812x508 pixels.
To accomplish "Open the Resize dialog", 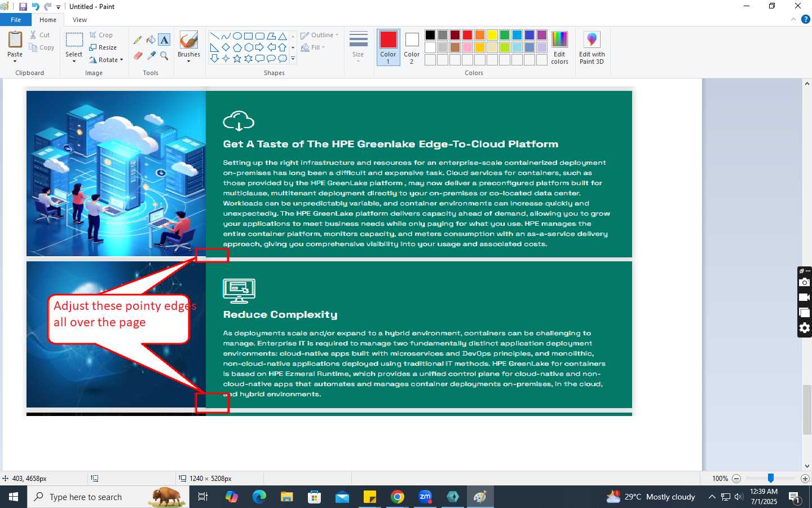I will tap(103, 47).
